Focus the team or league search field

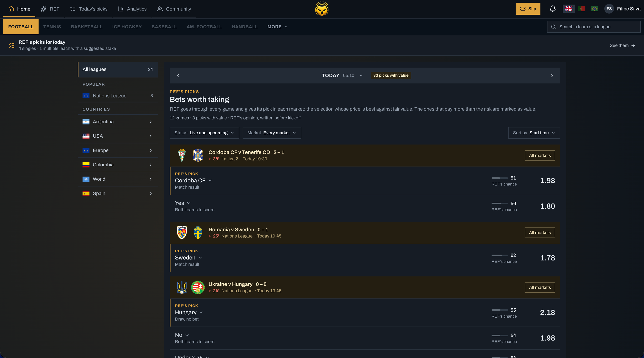pyautogui.click(x=594, y=27)
